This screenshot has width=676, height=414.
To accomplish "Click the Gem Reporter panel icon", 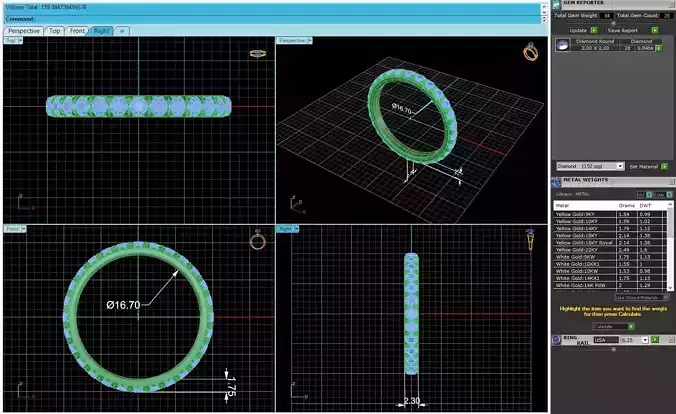I will 556,4.
